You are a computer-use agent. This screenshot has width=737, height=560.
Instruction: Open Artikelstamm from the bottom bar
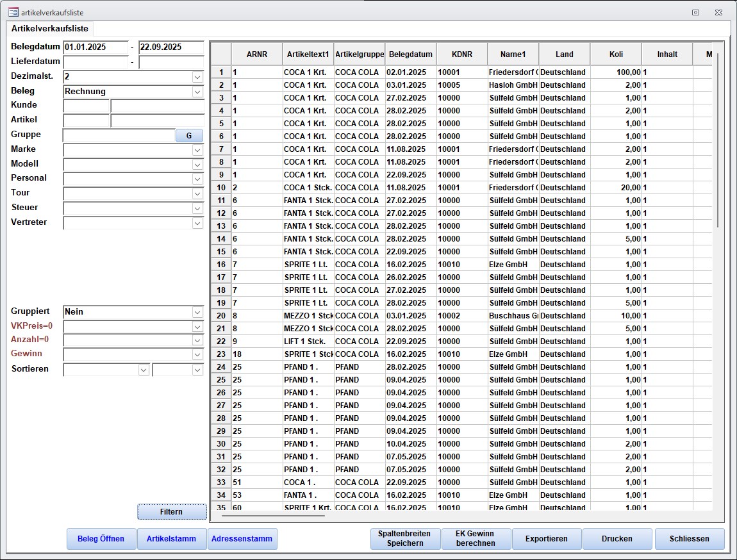click(x=171, y=539)
